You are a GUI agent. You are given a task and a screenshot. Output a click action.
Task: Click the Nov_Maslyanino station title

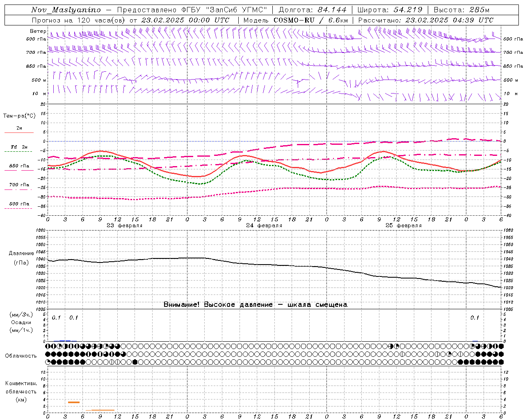66,10
